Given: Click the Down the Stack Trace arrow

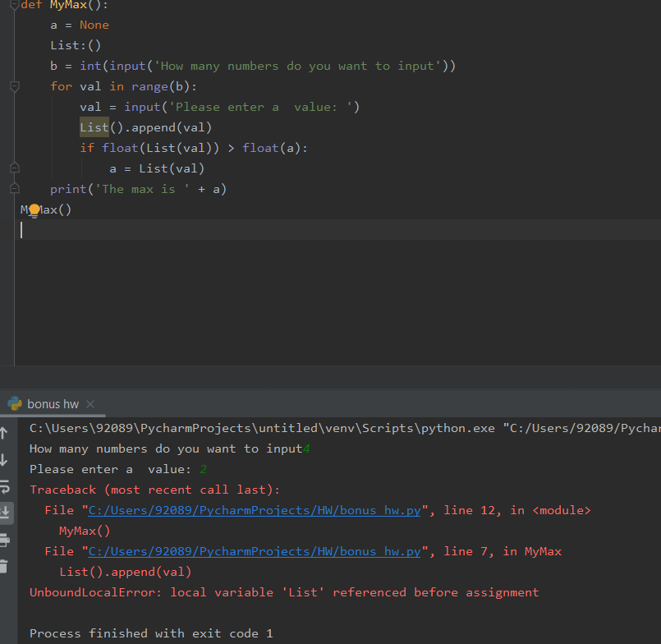Looking at the screenshot, I should 4,460.
